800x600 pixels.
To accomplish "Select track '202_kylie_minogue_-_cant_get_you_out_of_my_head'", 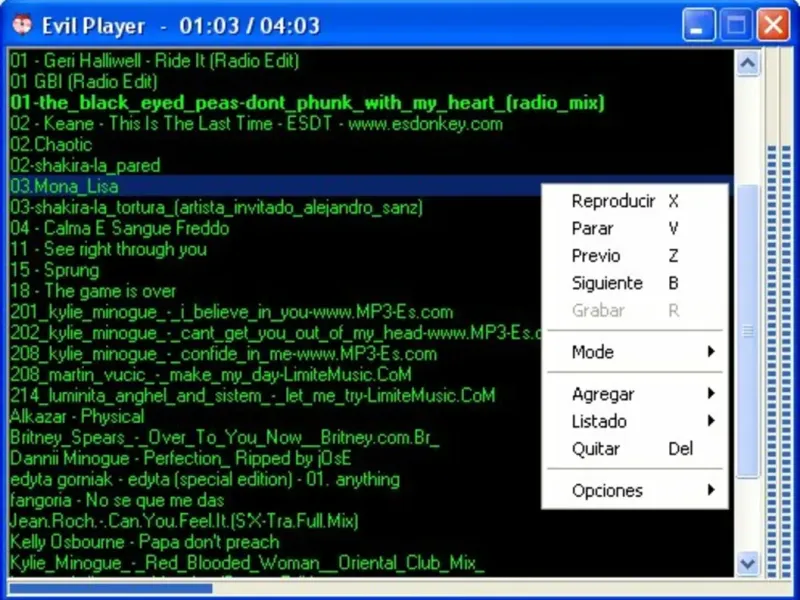I will 276,333.
